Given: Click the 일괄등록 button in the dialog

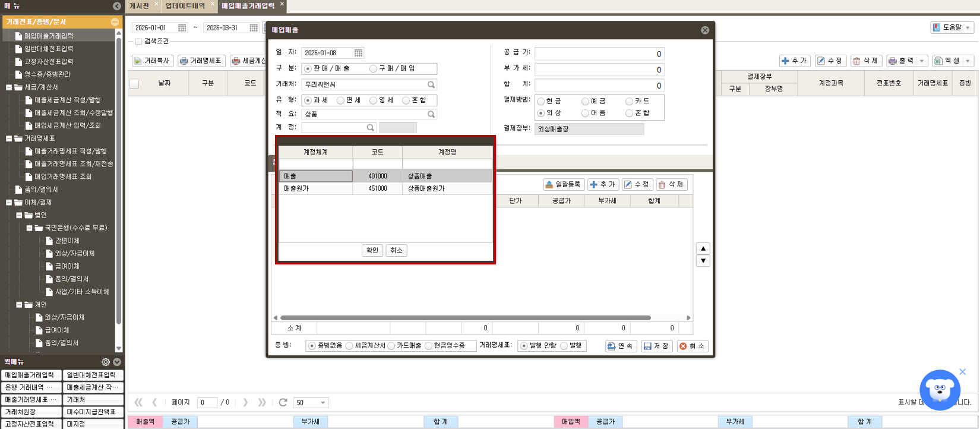Looking at the screenshot, I should coord(563,185).
